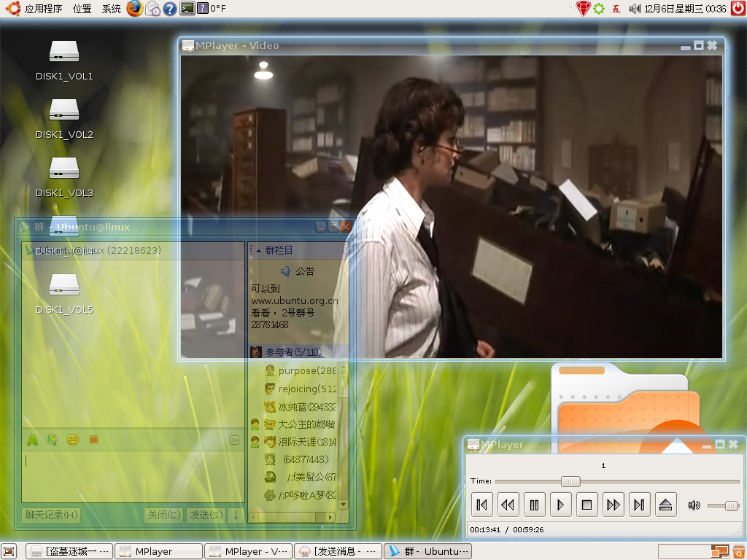Click the red power logout button
Image resolution: width=747 pixels, height=560 pixels.
coord(738,8)
